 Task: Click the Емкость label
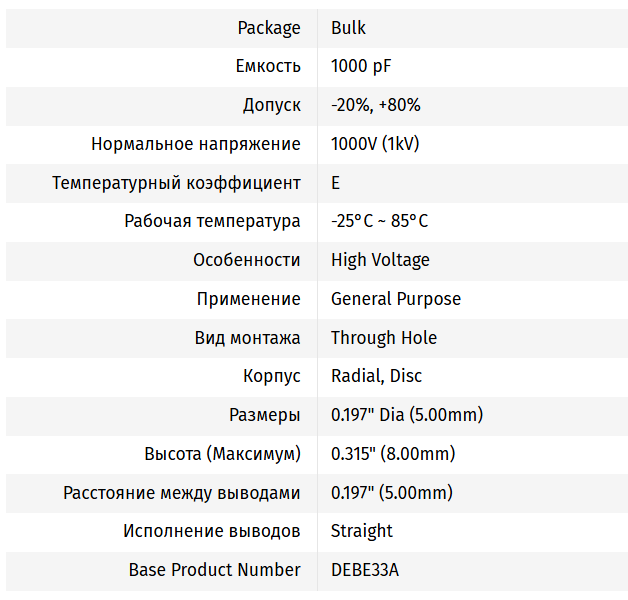(268, 67)
